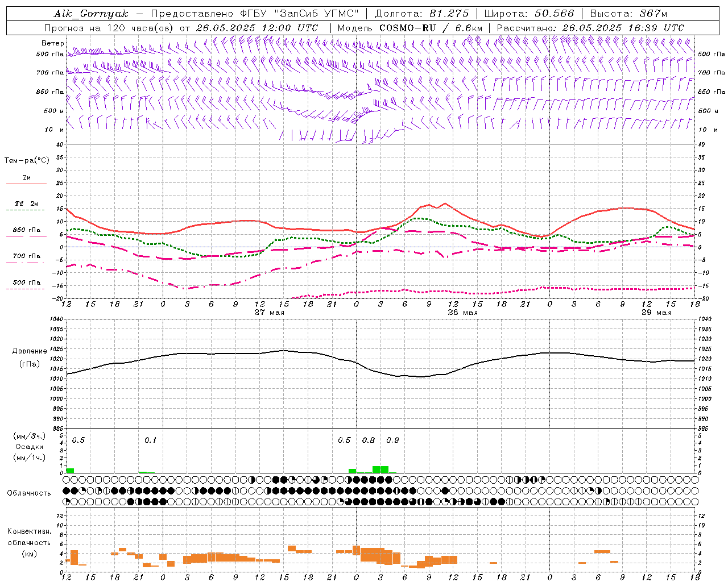728x582 pixels.
Task: Click the 700 гПа temperature legend entry
Action: click(x=27, y=256)
